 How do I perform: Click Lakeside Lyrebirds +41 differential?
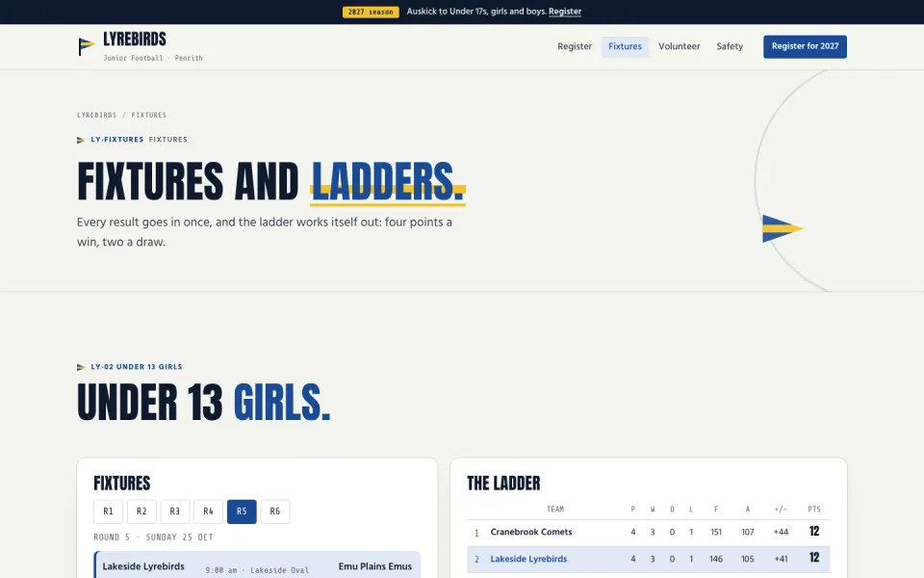coord(781,559)
